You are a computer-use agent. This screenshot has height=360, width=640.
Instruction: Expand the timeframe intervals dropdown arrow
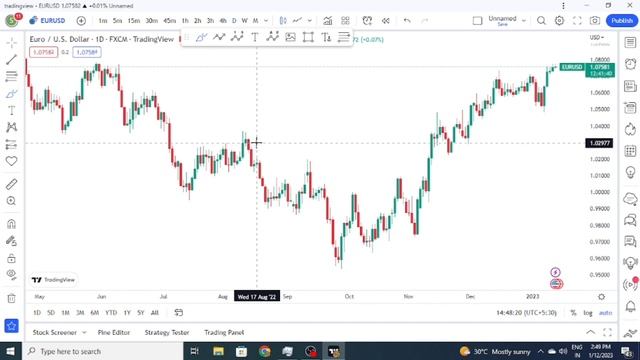coord(266,20)
